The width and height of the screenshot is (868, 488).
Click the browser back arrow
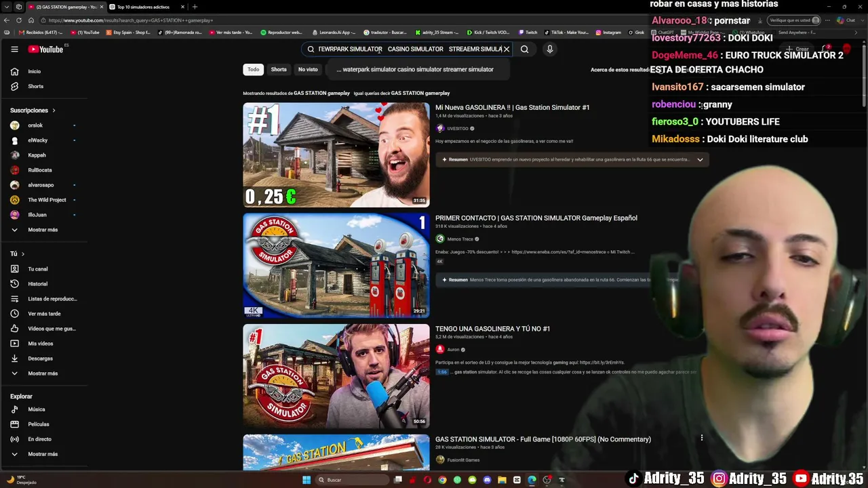(x=7, y=20)
